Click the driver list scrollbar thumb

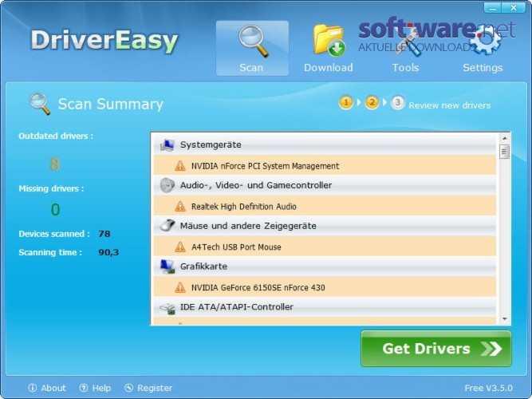(505, 152)
